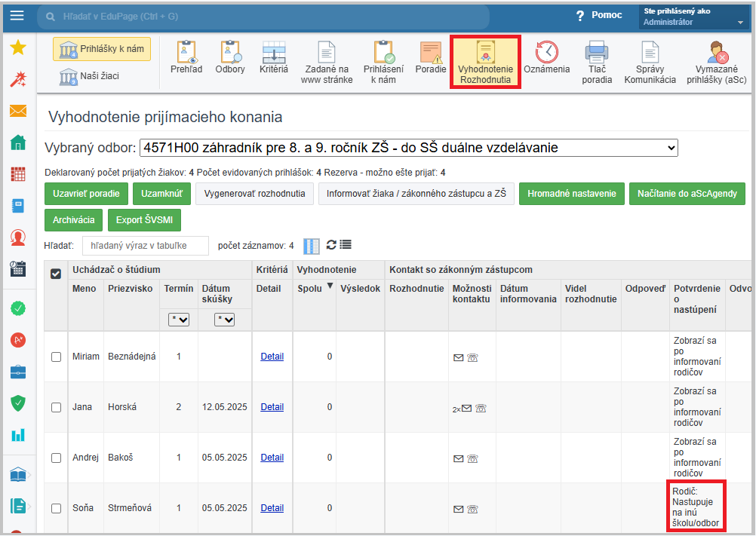Open Detail link for Miriam Beznádejná

click(x=272, y=357)
